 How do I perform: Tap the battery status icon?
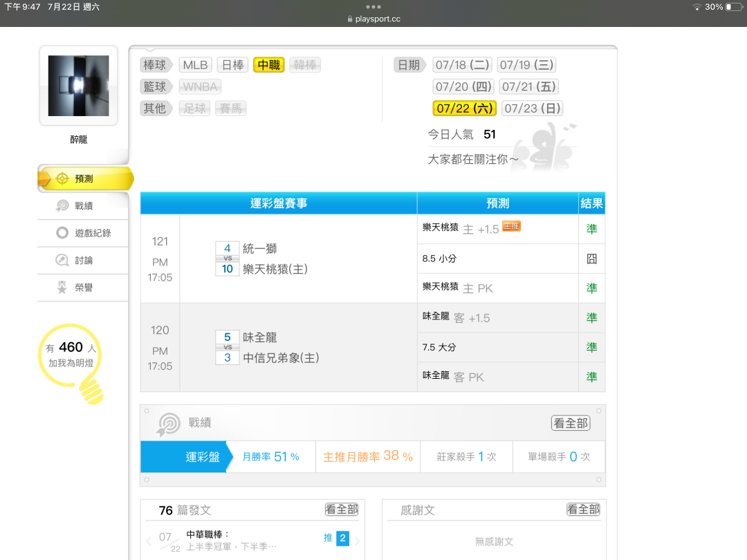coord(734,7)
